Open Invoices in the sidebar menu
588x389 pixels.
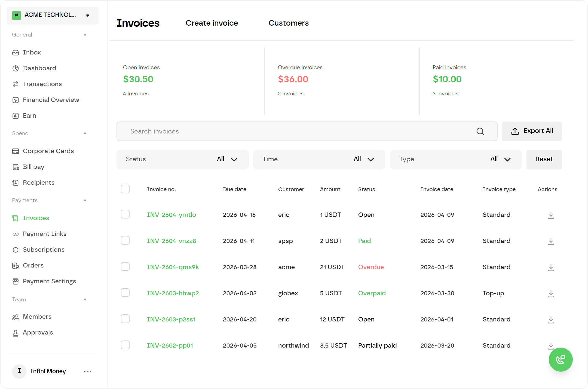point(36,218)
